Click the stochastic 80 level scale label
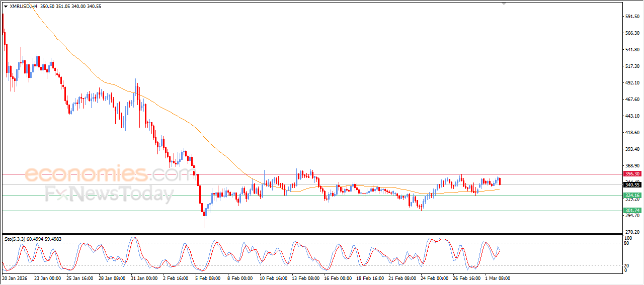 coord(627,243)
